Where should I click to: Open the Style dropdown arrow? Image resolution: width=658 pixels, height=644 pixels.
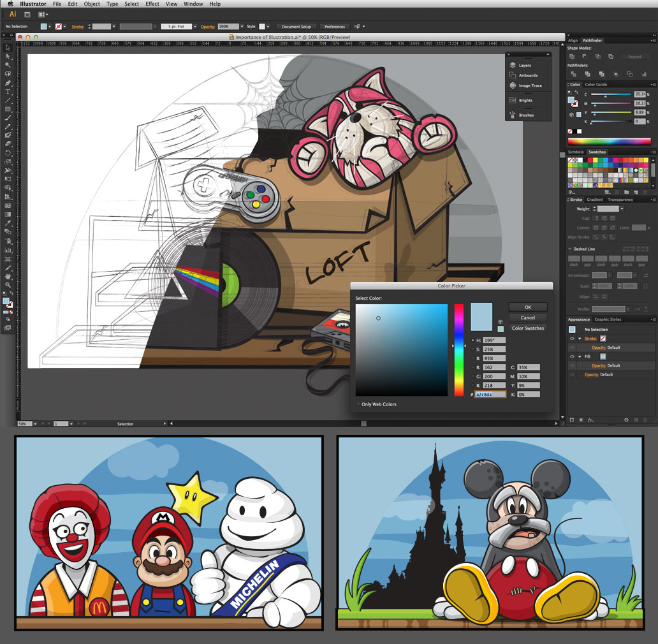(x=268, y=26)
